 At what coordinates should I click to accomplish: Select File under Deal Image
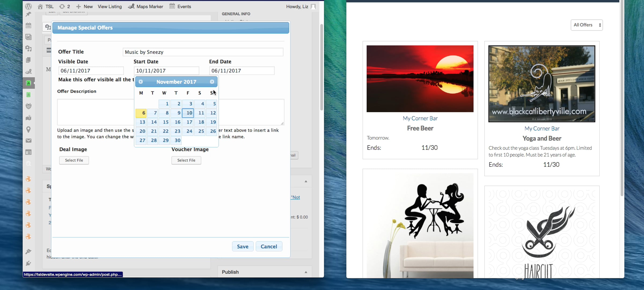74,160
